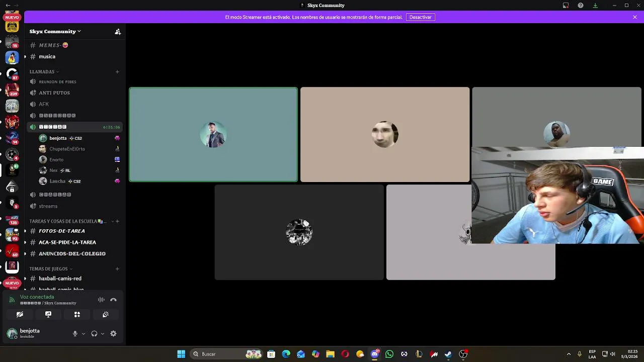The height and width of the screenshot is (362, 644).
Task: Open the inbox icon in the title bar
Action: 566,5
